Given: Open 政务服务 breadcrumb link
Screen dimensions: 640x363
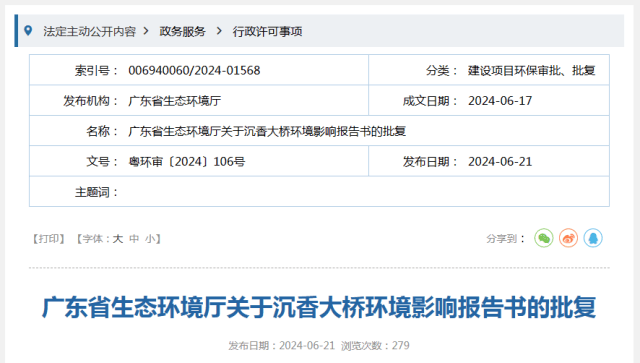Looking at the screenshot, I should point(182,31).
